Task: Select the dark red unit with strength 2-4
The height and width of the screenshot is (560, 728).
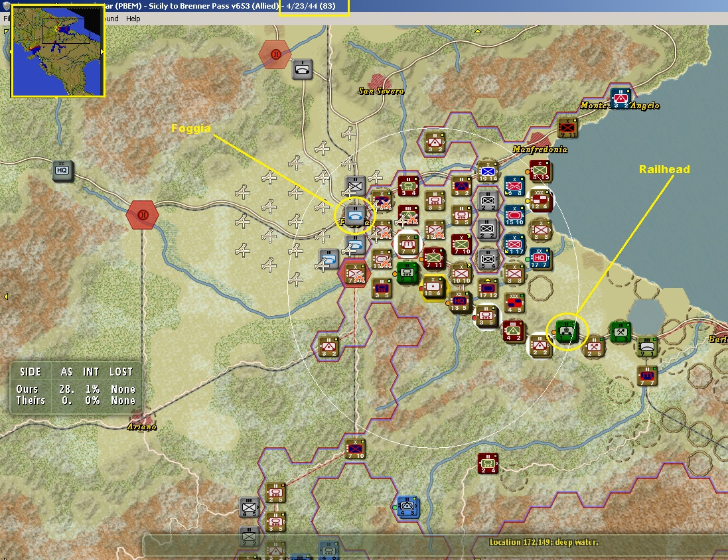Action: pyautogui.click(x=488, y=463)
